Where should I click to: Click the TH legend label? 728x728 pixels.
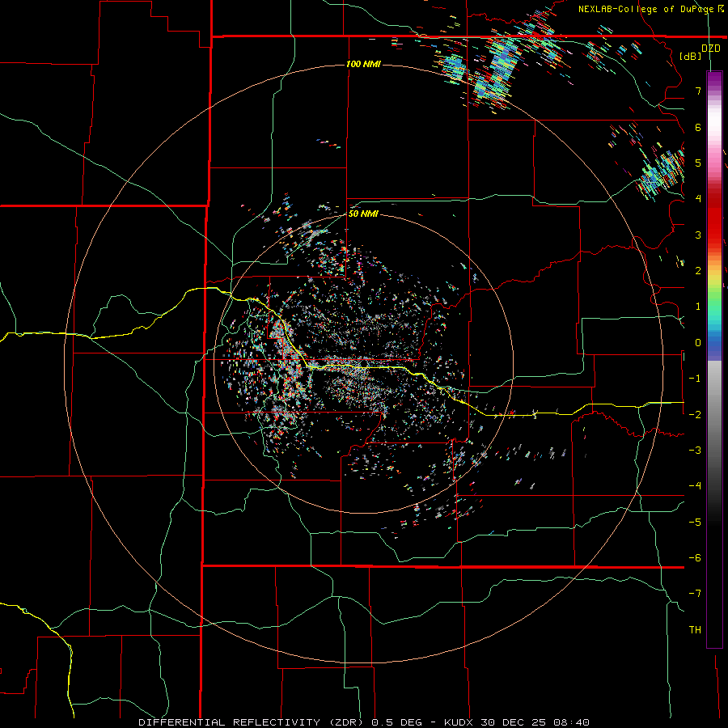(695, 629)
